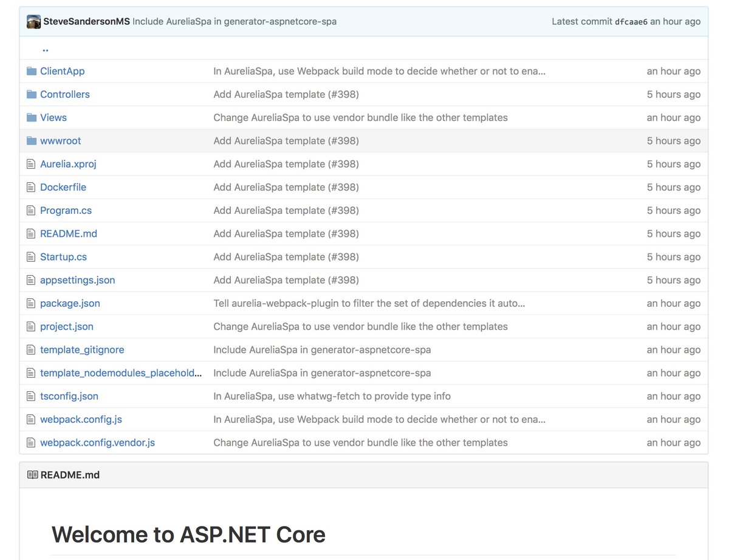This screenshot has width=729, height=560.
Task: Click SteveSandersonMS avatar image
Action: point(34,21)
